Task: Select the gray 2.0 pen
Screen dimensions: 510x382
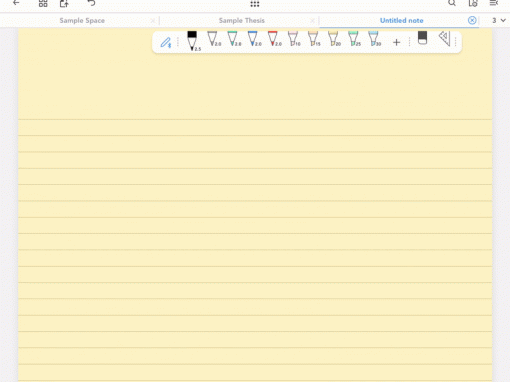Action: 213,39
